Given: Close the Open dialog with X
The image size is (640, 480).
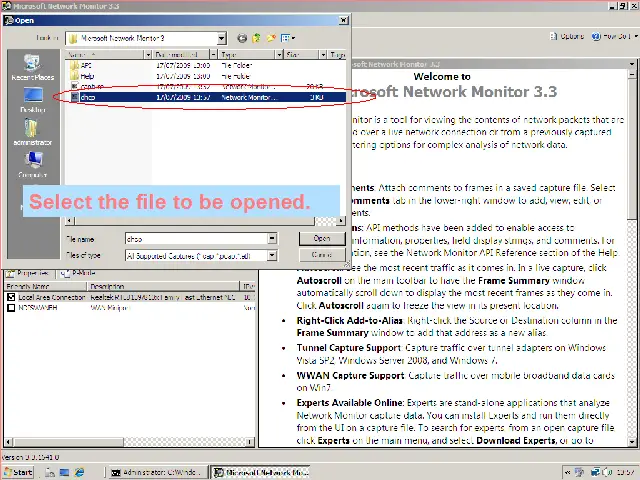Looking at the screenshot, I should pyautogui.click(x=344, y=20).
